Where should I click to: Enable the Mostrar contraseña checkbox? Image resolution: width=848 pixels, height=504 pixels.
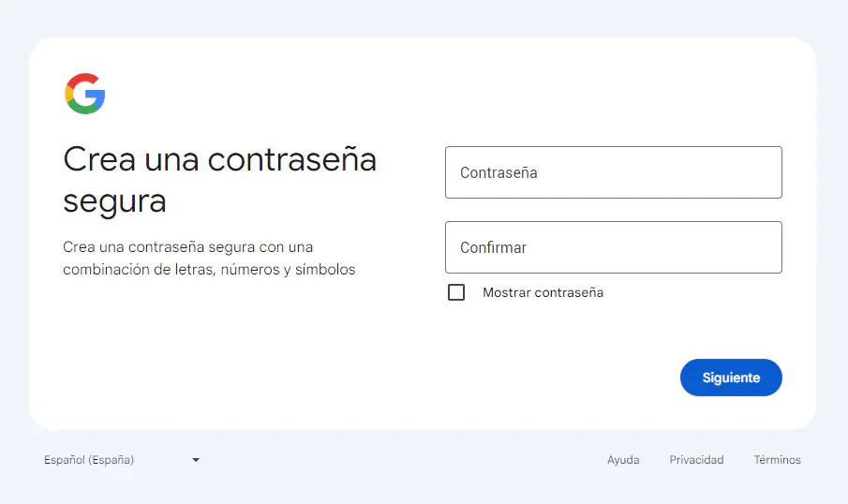[456, 292]
